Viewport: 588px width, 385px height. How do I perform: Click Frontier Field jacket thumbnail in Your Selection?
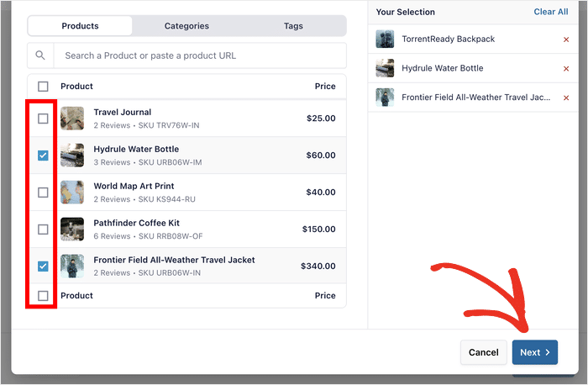385,98
